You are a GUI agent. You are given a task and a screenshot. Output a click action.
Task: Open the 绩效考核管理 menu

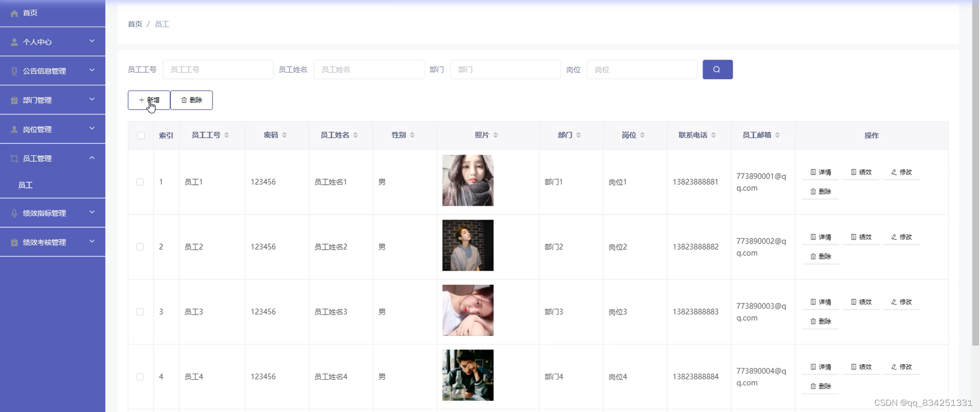coord(53,242)
